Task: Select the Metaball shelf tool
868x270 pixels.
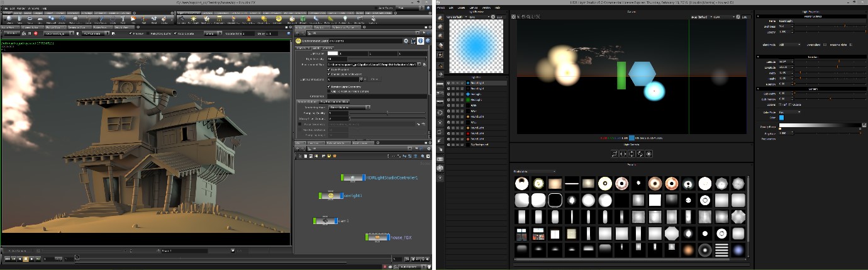Action: click(51, 20)
